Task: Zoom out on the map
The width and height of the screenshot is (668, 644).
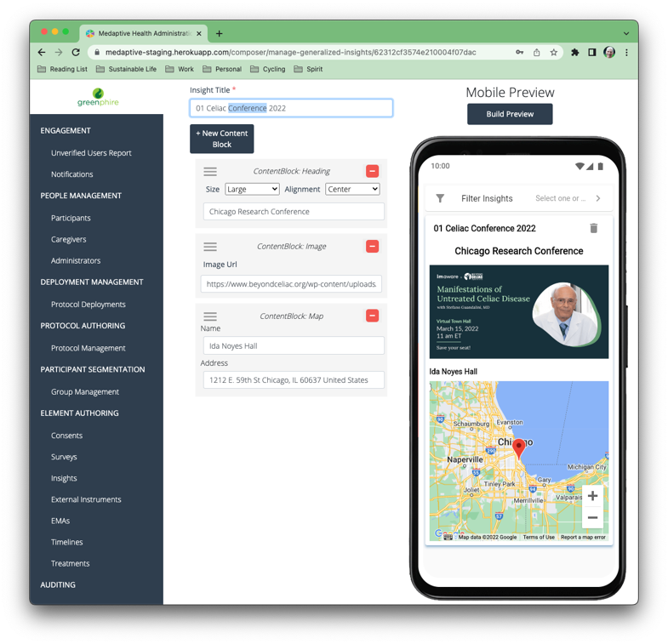Action: [592, 518]
